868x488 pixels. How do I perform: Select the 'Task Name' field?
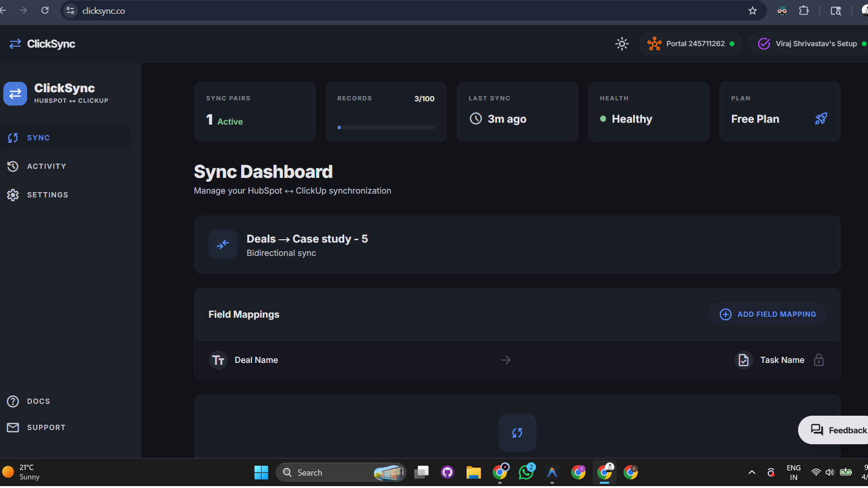(x=782, y=360)
